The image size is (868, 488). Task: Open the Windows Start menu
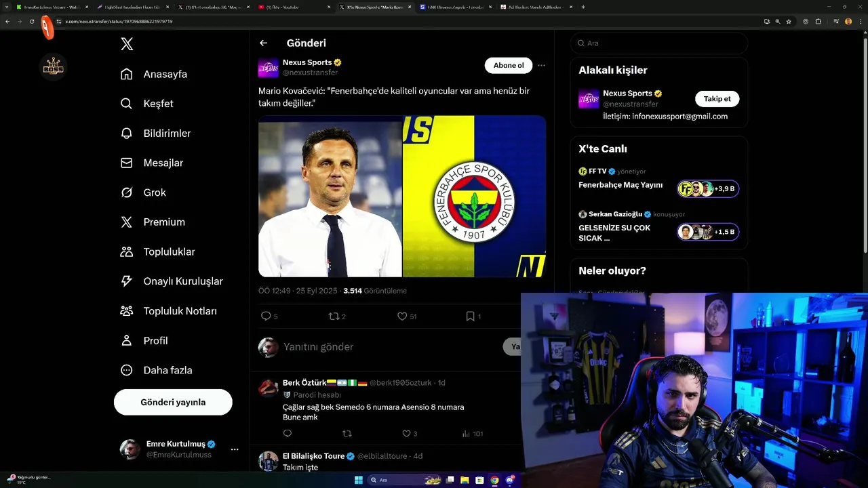click(x=359, y=480)
